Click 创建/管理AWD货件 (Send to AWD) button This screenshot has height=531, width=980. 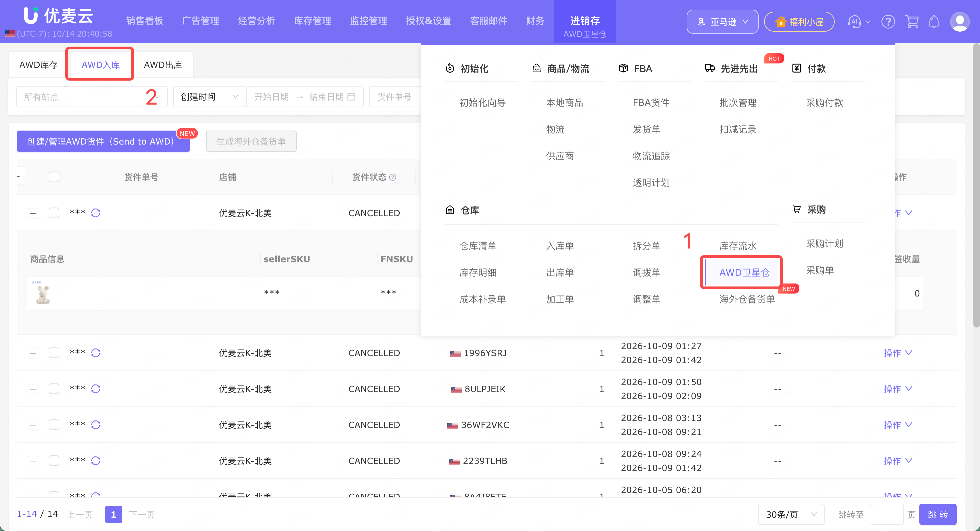103,141
